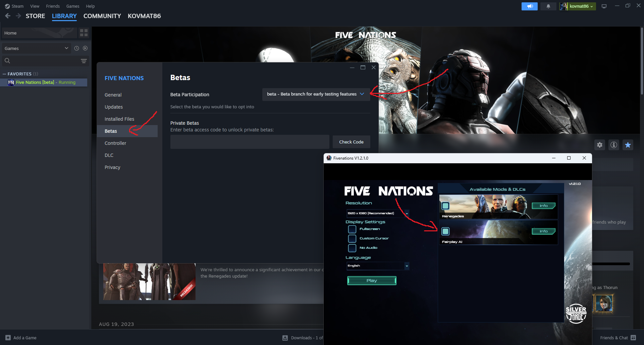
Task: Collapse the FAVORITES section
Action: pyautogui.click(x=4, y=74)
